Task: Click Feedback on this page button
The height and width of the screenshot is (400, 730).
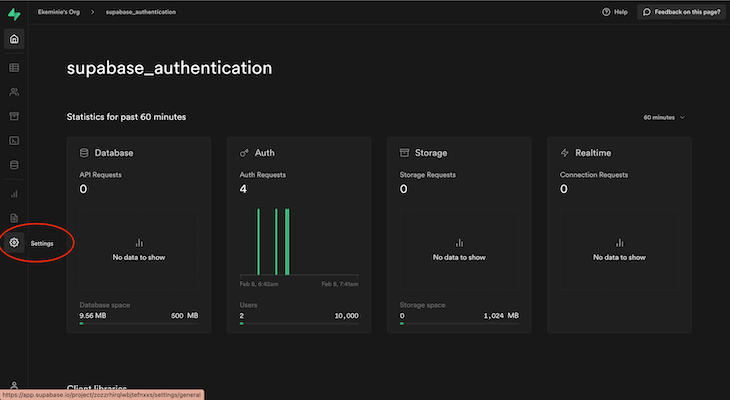Action: coord(682,12)
